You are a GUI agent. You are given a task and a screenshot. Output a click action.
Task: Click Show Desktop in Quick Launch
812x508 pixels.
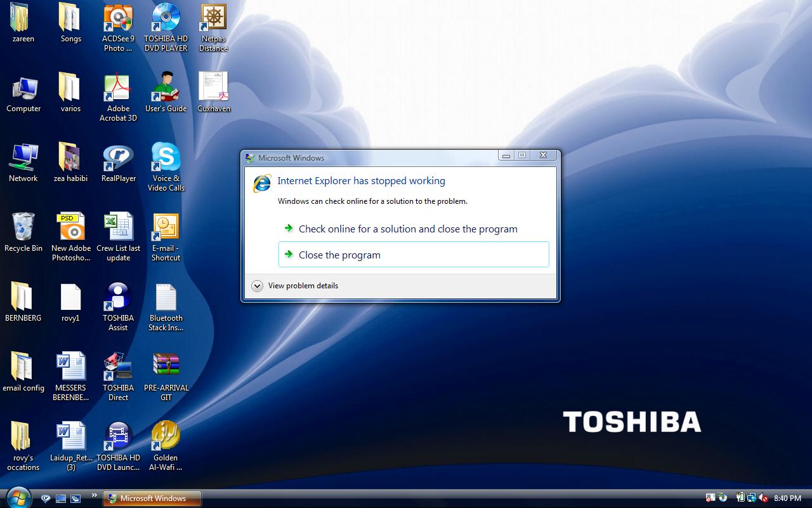click(61, 498)
